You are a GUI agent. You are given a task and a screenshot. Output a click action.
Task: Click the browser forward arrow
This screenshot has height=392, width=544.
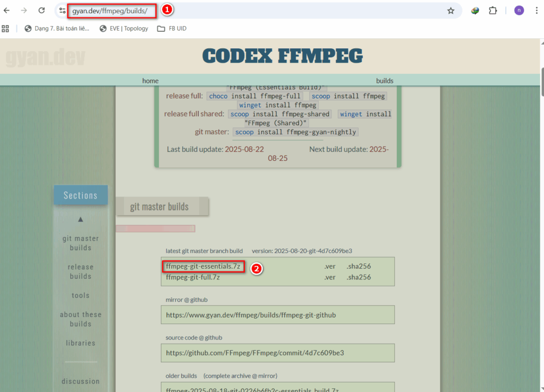[23, 11]
